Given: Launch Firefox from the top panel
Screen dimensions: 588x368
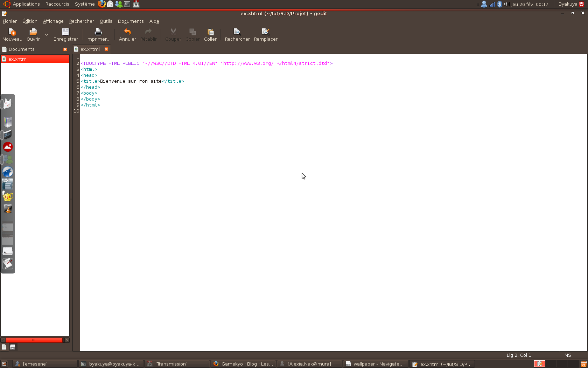Looking at the screenshot, I should 101,4.
